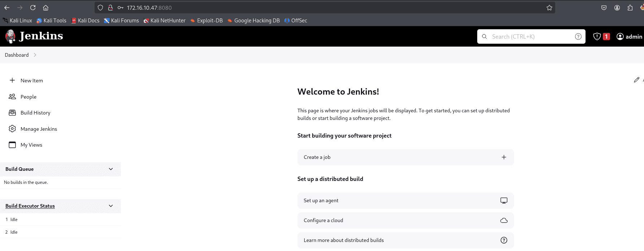Click the help icon for distributed builds
The width and height of the screenshot is (644, 251).
(504, 240)
